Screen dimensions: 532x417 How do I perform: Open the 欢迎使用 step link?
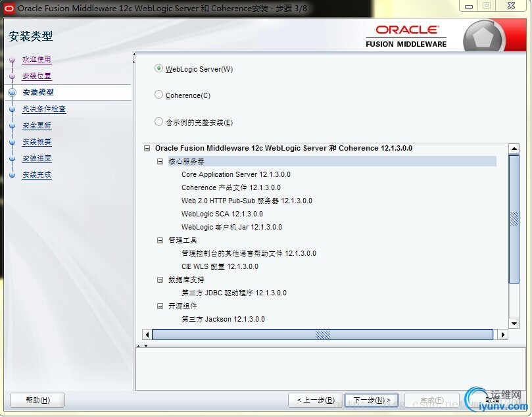pos(37,59)
